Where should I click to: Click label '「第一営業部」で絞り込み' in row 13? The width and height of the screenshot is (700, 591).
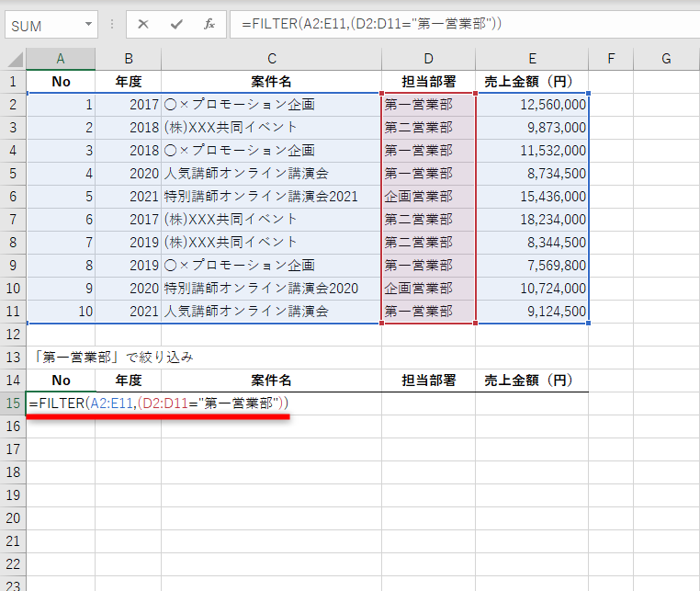tap(113, 358)
